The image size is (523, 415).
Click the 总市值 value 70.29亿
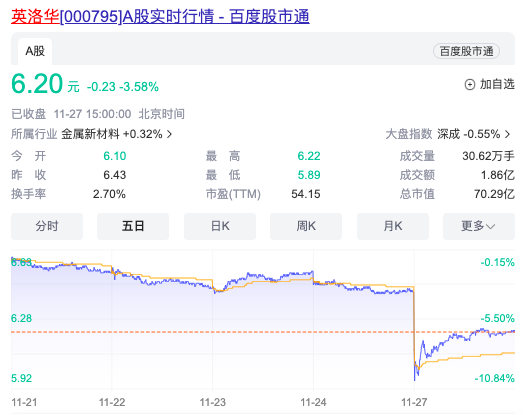click(x=494, y=194)
